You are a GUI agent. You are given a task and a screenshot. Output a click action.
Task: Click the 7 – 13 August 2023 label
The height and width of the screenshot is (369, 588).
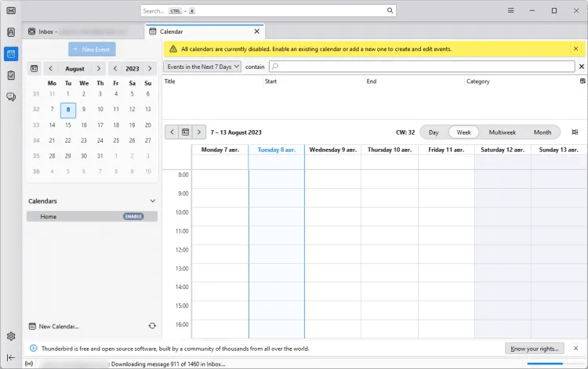(x=236, y=132)
